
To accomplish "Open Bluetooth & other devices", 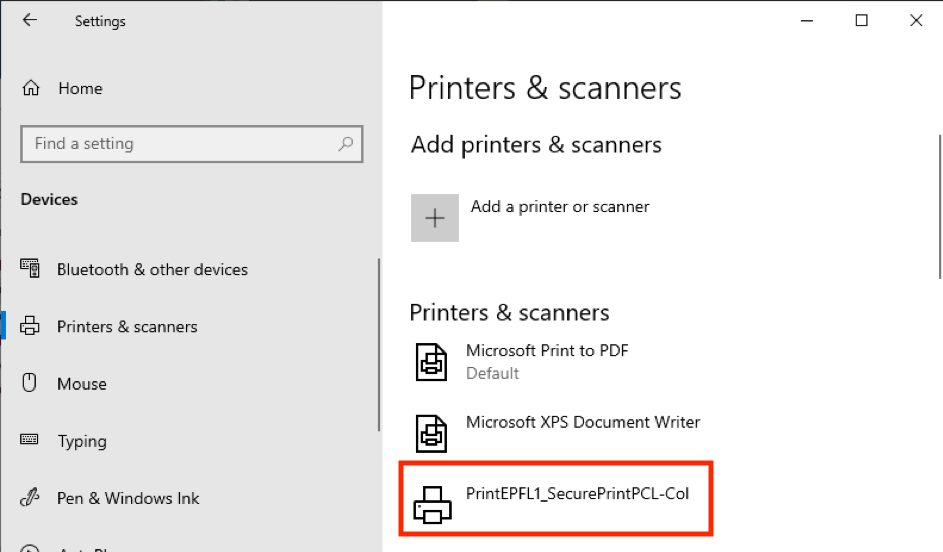I will (152, 269).
